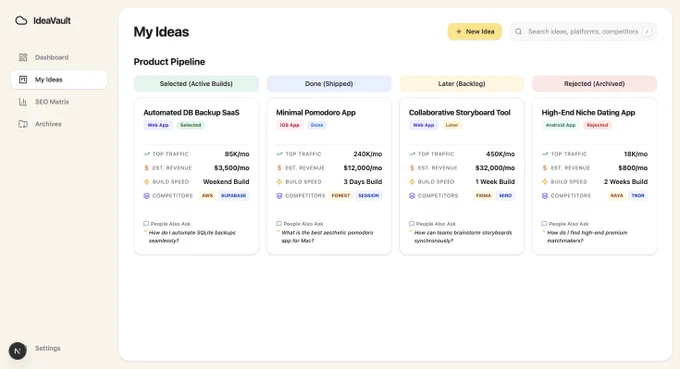
Task: Click the green Selected status tag
Action: click(x=190, y=125)
